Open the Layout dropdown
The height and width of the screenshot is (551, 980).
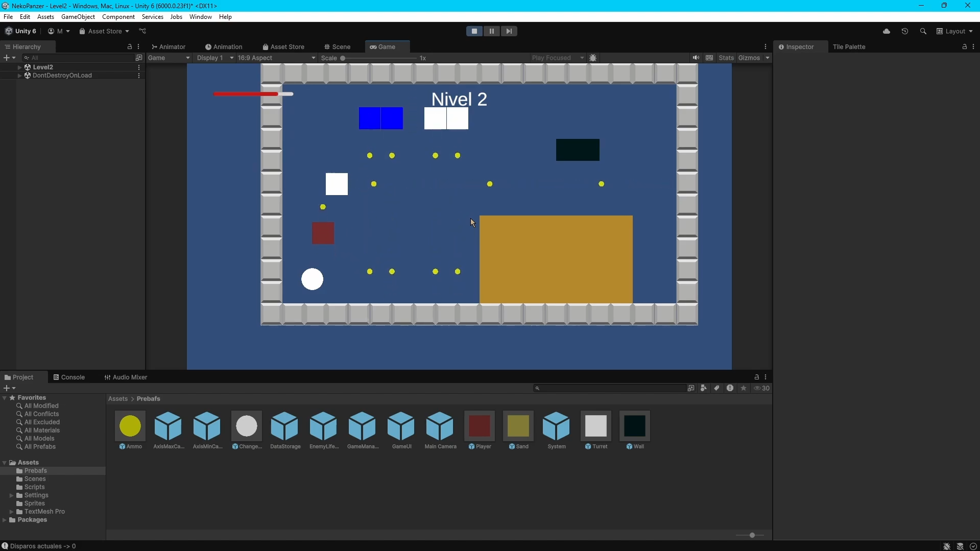[954, 31]
